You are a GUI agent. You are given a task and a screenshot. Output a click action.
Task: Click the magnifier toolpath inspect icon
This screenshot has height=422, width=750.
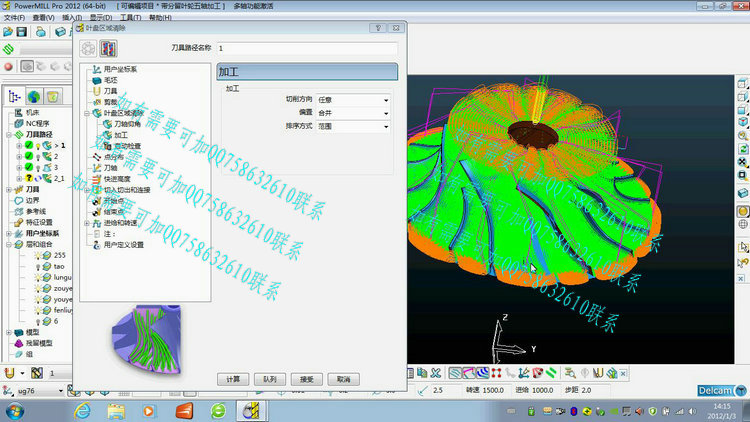point(570,373)
